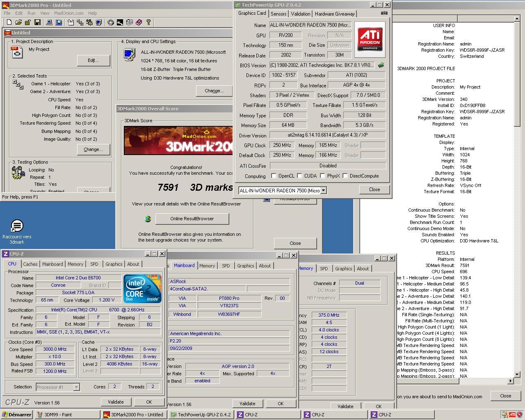
Task: Click the testing options gears icon in toolbar
Action: point(89,22)
